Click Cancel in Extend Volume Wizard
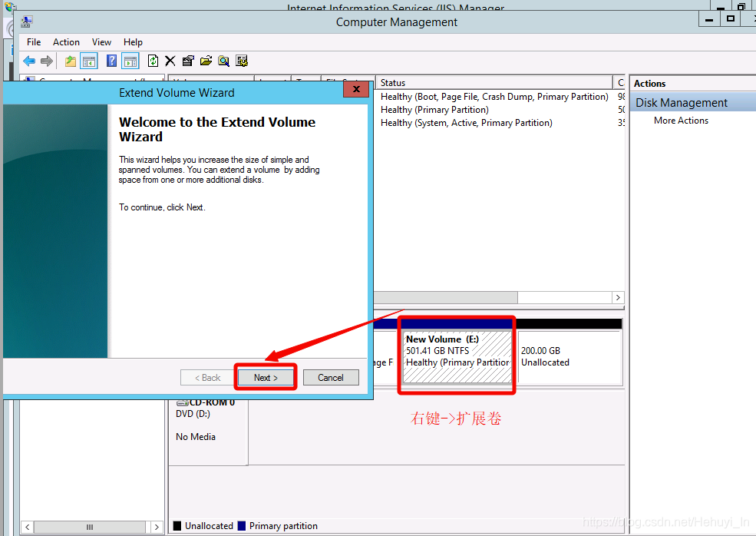The height and width of the screenshot is (536, 756). click(331, 377)
